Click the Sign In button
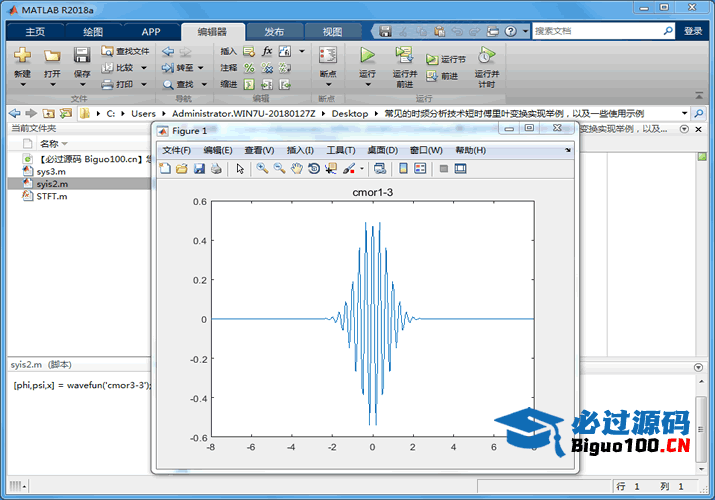This screenshot has height=500, width=715. pyautogui.click(x=693, y=31)
